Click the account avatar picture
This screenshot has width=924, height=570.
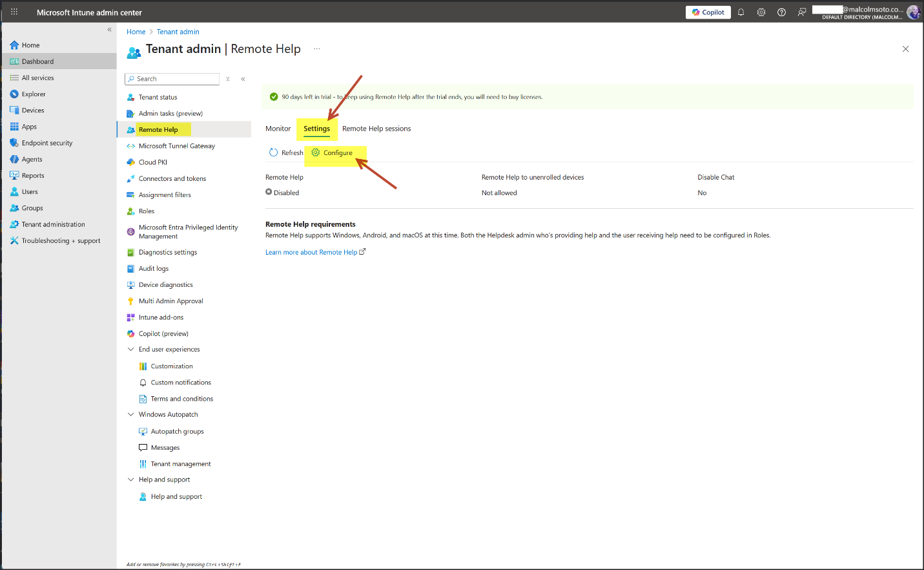tap(913, 12)
